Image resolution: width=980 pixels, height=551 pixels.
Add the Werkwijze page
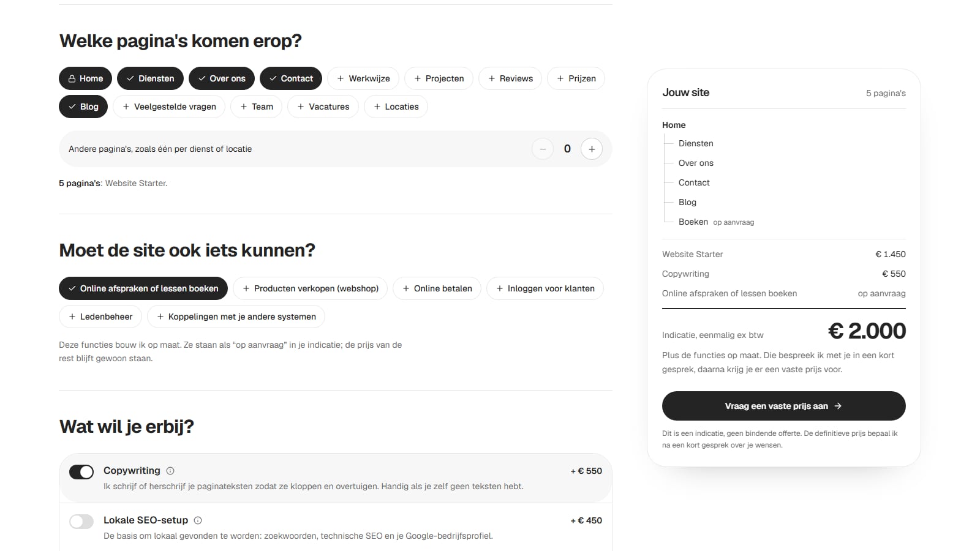[363, 78]
